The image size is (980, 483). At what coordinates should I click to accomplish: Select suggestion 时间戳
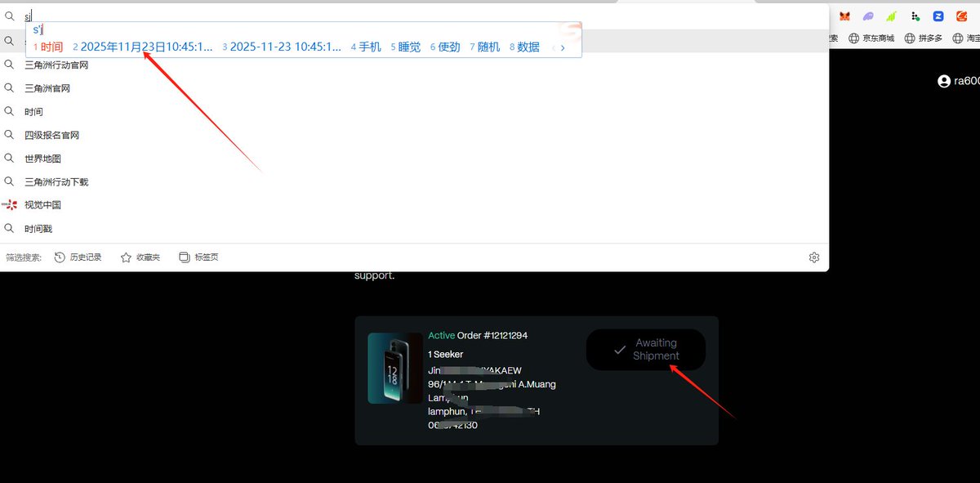414,229
